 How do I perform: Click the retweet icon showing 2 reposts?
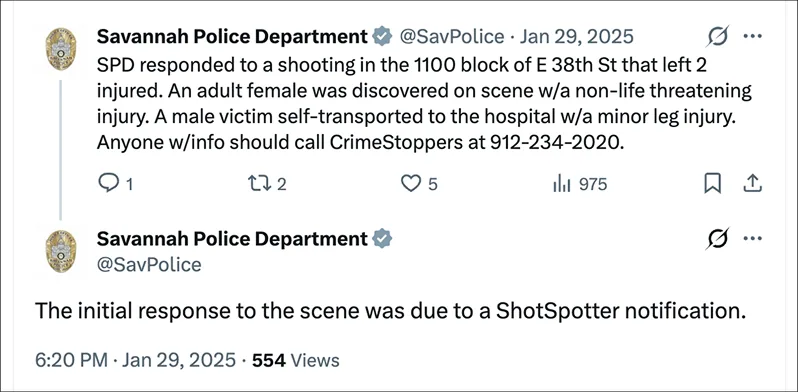[258, 183]
